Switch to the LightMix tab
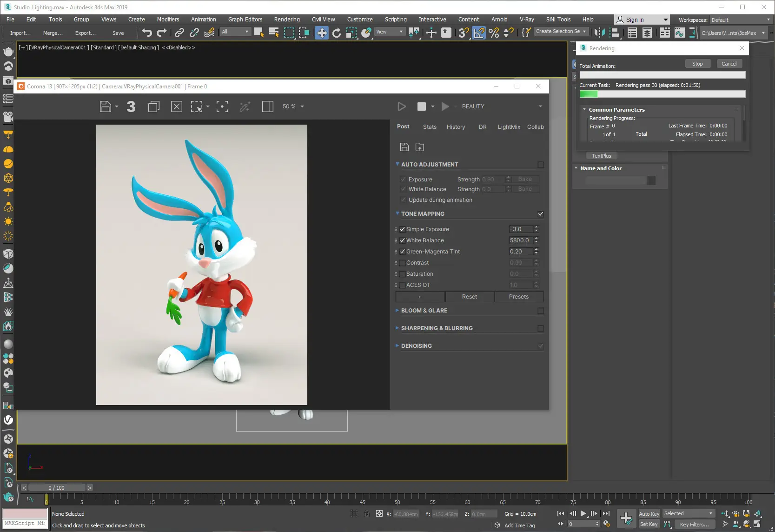Screen dimensions: 775x532 click(x=509, y=127)
